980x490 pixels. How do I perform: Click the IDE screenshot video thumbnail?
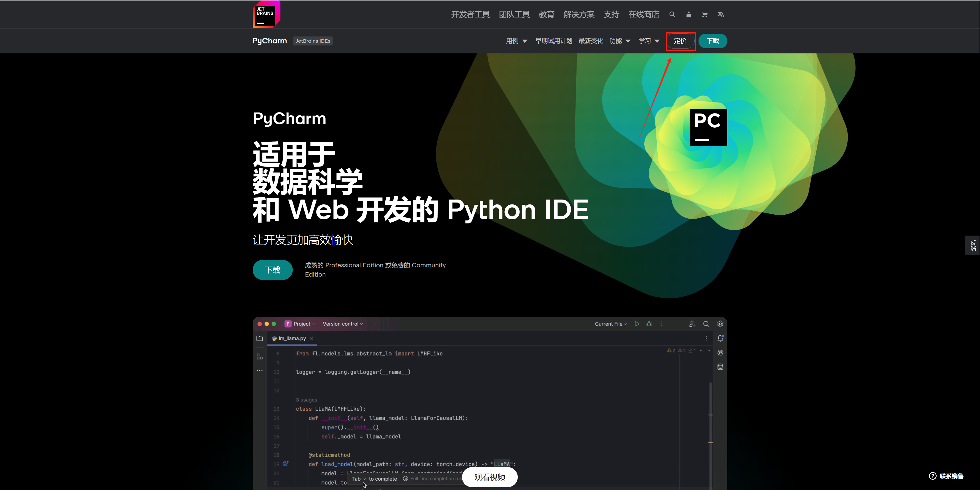pyautogui.click(x=490, y=403)
